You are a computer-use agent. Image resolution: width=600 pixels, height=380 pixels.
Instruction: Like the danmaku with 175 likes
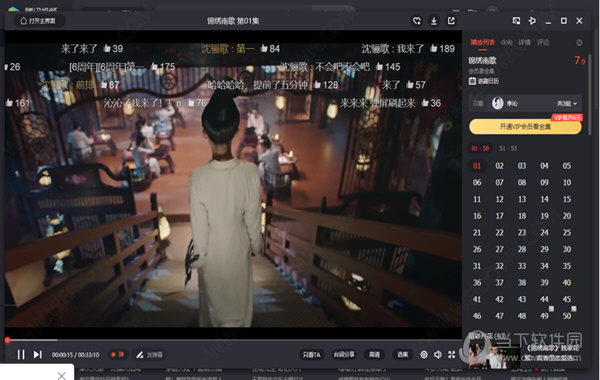point(155,67)
